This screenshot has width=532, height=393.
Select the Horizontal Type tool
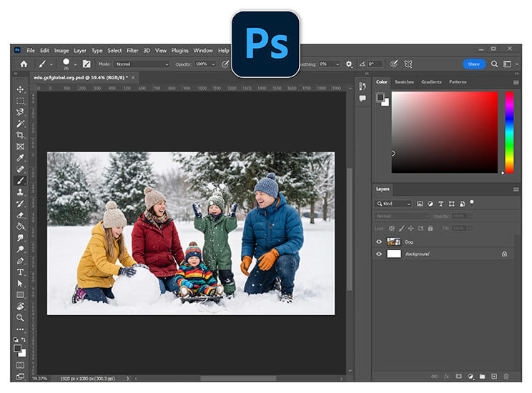[x=20, y=272]
